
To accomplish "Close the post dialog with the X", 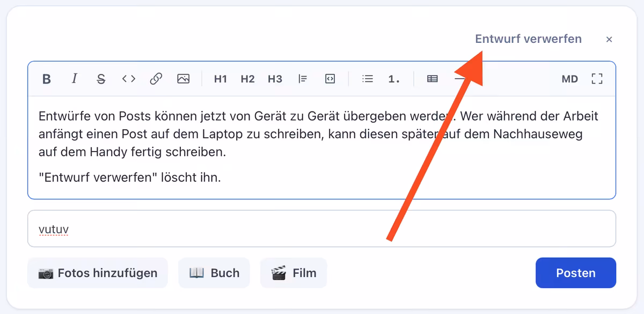I will coord(609,39).
